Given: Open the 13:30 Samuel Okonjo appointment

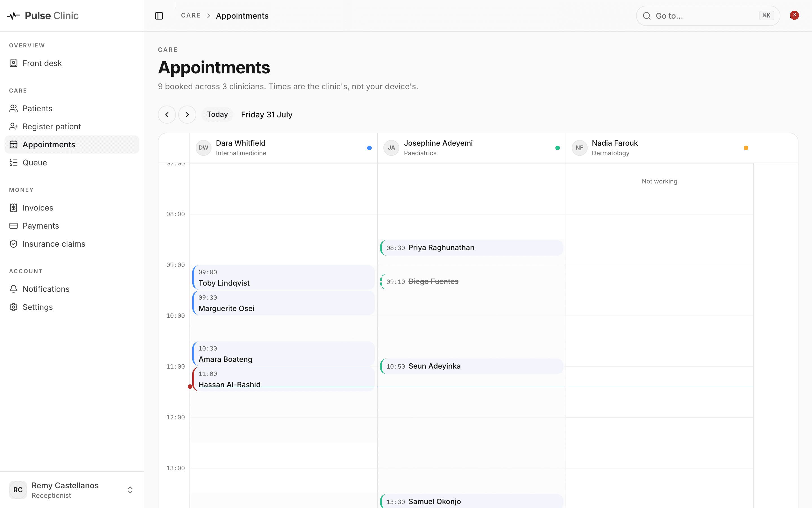Looking at the screenshot, I should [x=471, y=501].
